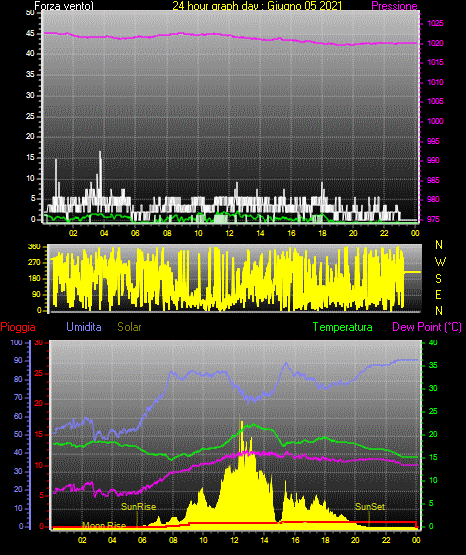466x555 pixels.
Task: Click the '1010' pressure axis value
Action: coord(435,82)
